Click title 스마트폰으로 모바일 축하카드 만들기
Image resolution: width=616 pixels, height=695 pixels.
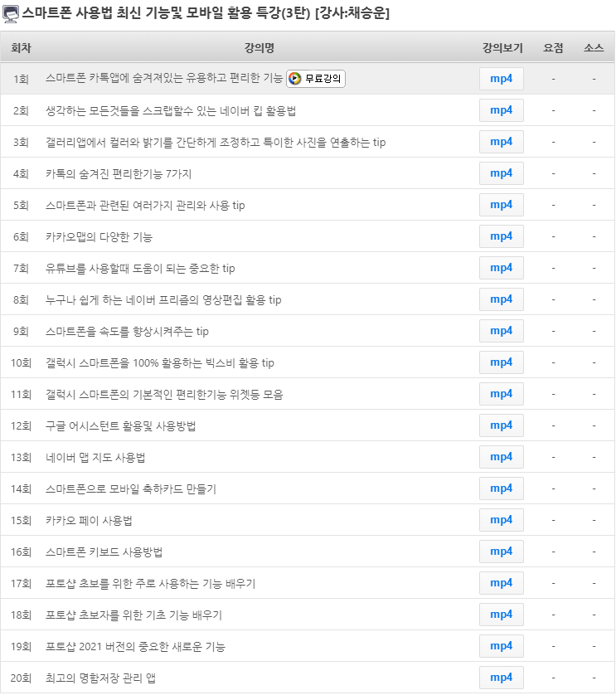pos(131,488)
